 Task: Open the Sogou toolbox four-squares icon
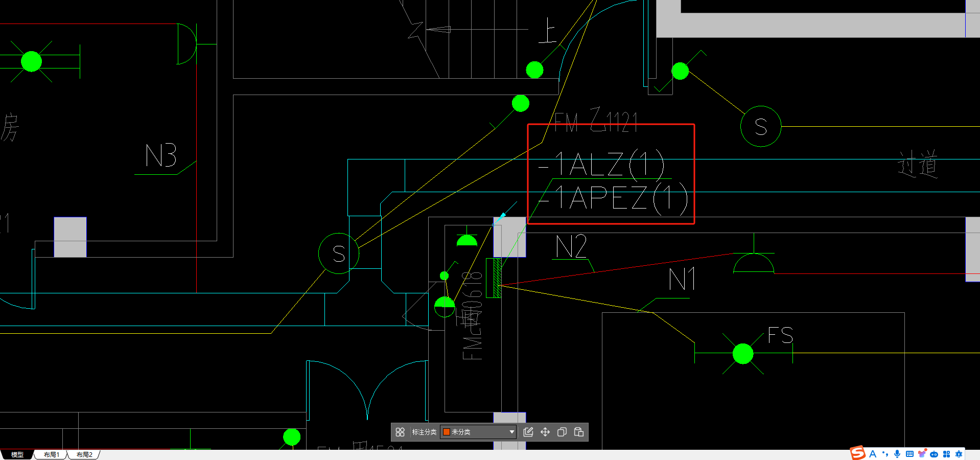[x=946, y=454]
